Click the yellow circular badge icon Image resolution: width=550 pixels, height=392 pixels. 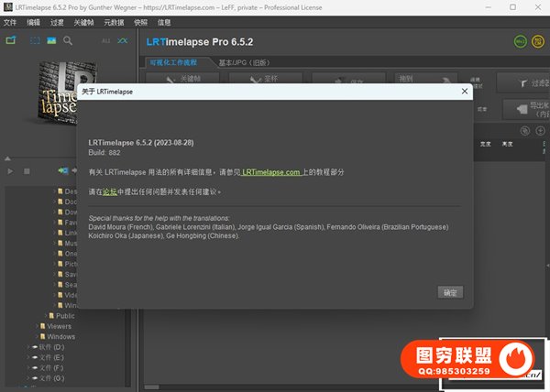click(537, 41)
